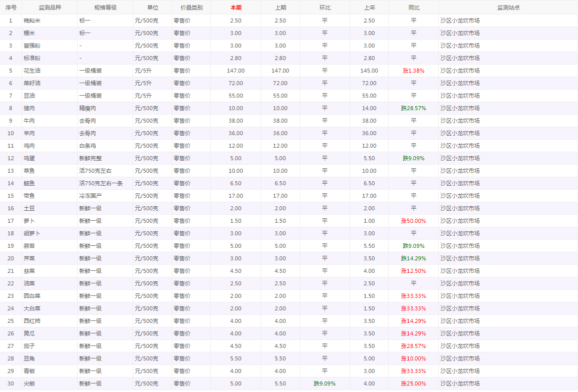
Task: Select the 花生油 product name cell
Action: click(x=32, y=71)
